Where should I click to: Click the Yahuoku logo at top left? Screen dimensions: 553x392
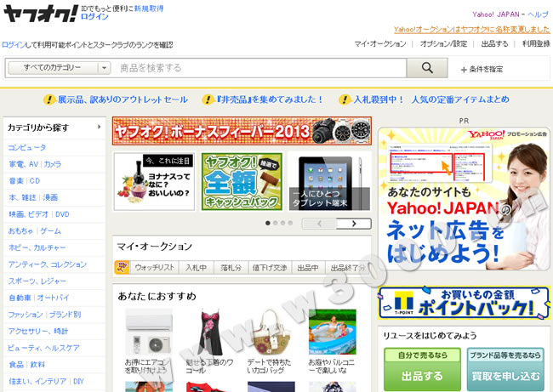tap(41, 14)
